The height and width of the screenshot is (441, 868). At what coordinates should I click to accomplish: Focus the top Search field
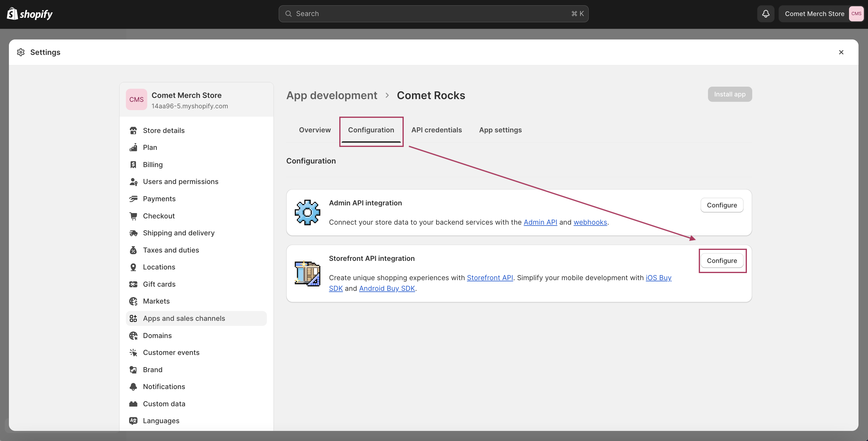tap(433, 14)
